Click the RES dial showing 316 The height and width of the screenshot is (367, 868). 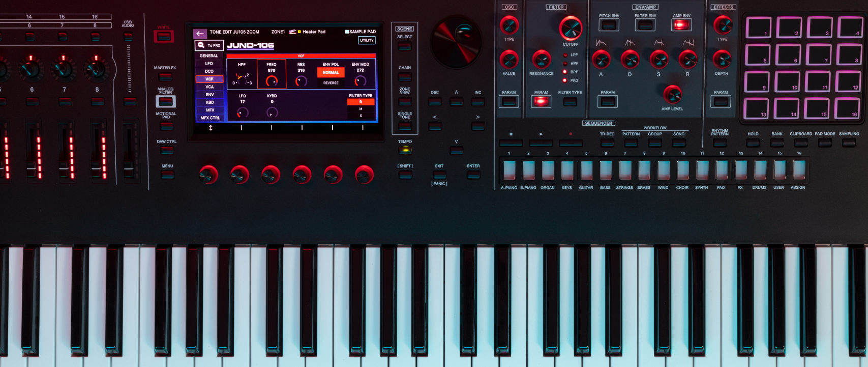point(301,81)
